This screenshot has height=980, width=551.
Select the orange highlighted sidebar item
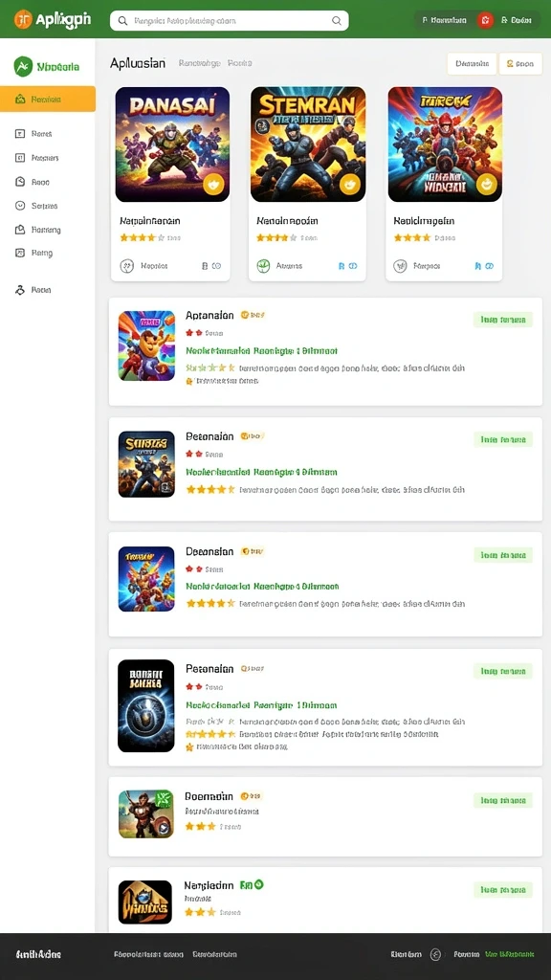tap(48, 99)
